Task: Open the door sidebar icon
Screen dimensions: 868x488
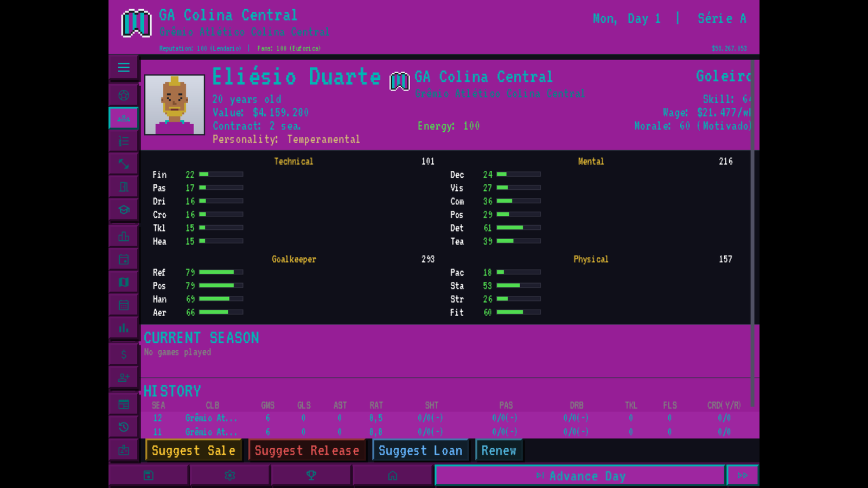Action: tap(124, 187)
